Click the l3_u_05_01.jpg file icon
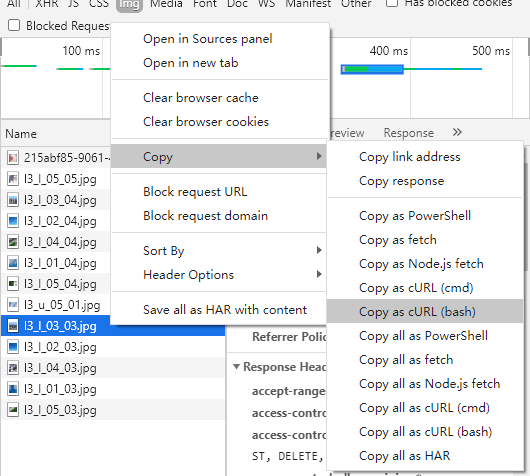 pos(13,305)
